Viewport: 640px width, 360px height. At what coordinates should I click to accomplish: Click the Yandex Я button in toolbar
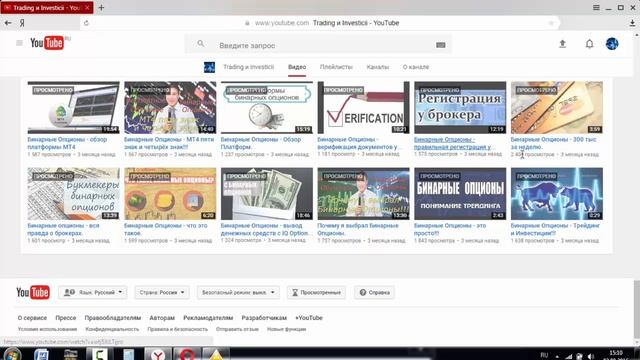(x=22, y=23)
